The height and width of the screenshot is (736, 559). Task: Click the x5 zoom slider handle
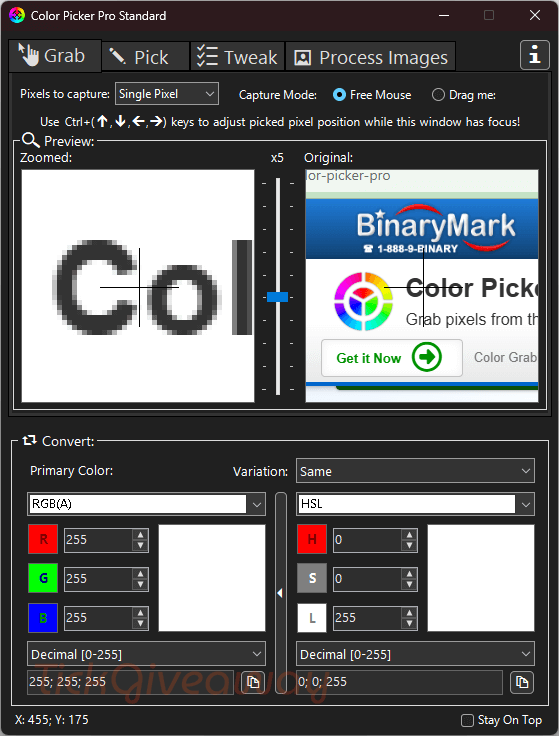coord(277,297)
